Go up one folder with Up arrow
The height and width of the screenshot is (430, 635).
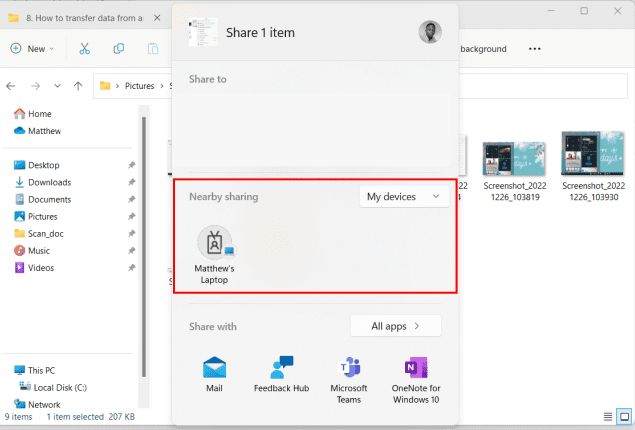pos(77,86)
